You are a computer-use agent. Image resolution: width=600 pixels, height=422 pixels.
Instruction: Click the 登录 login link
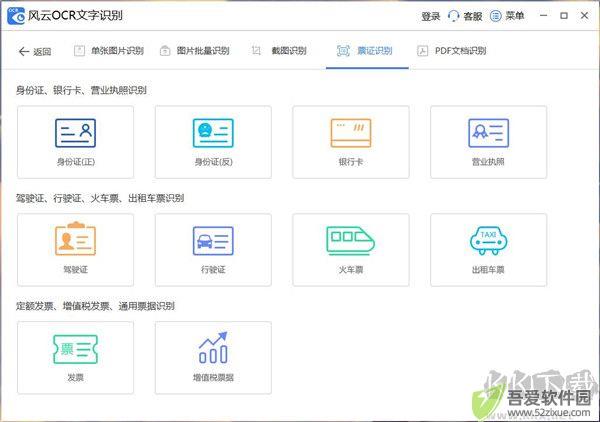coord(431,16)
